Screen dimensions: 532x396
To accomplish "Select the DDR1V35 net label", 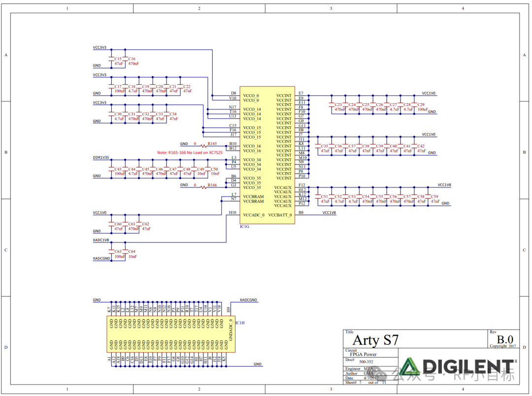I will pyautogui.click(x=101, y=158).
